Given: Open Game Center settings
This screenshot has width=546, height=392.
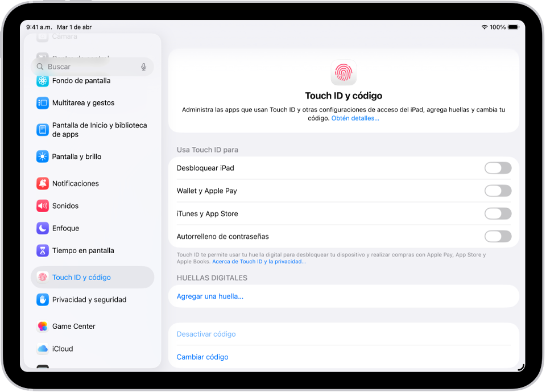Looking at the screenshot, I should click(92, 327).
